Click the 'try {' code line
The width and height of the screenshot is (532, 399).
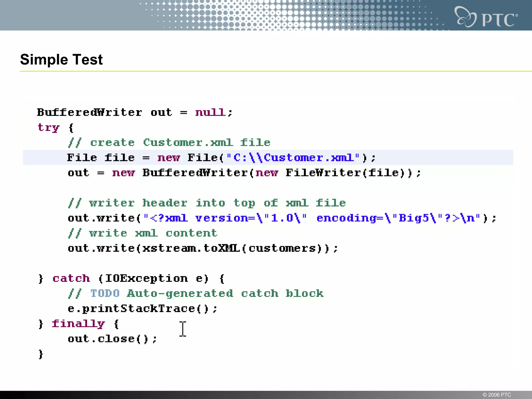(56, 128)
